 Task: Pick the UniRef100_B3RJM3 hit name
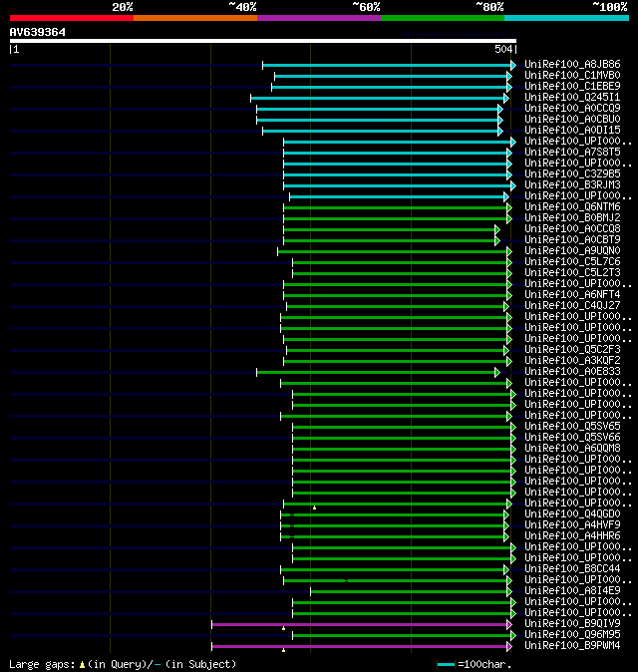572,185
